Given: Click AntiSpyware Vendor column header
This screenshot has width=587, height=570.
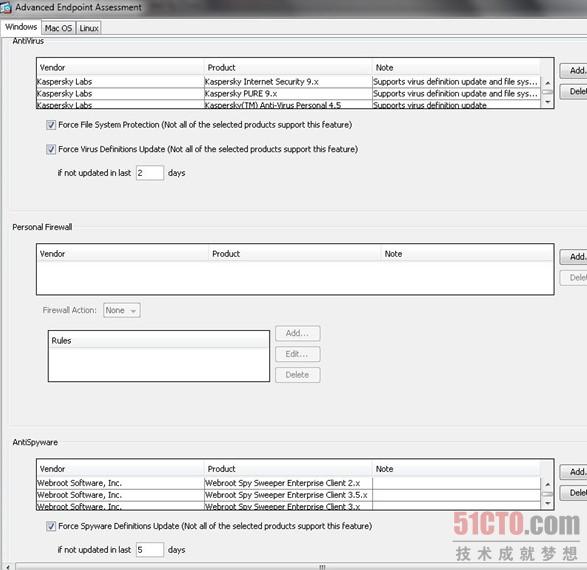Looking at the screenshot, I should (x=121, y=469).
